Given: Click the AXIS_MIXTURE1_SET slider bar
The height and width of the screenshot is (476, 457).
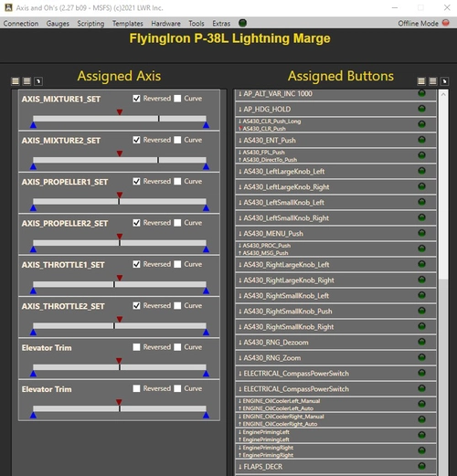Looking at the screenshot, I should pos(120,119).
